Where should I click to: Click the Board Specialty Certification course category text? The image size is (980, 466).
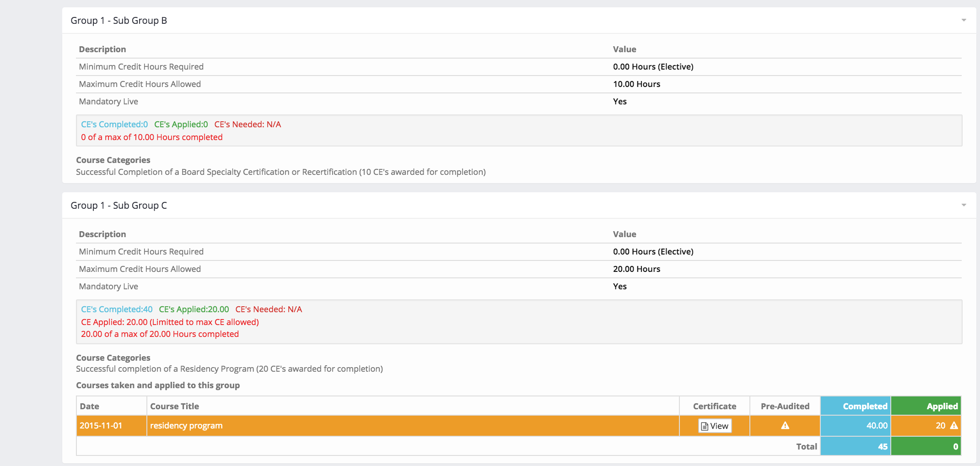[x=281, y=172]
